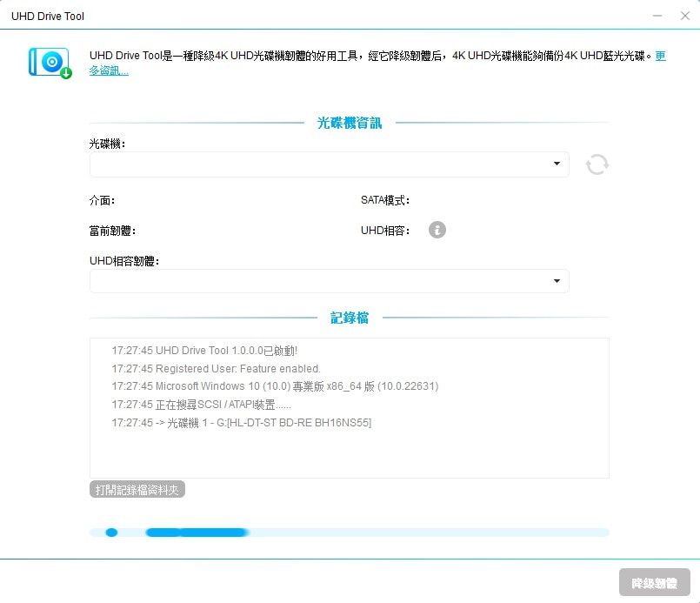
Task: Close the UHD Drive Tool window
Action: tap(685, 16)
